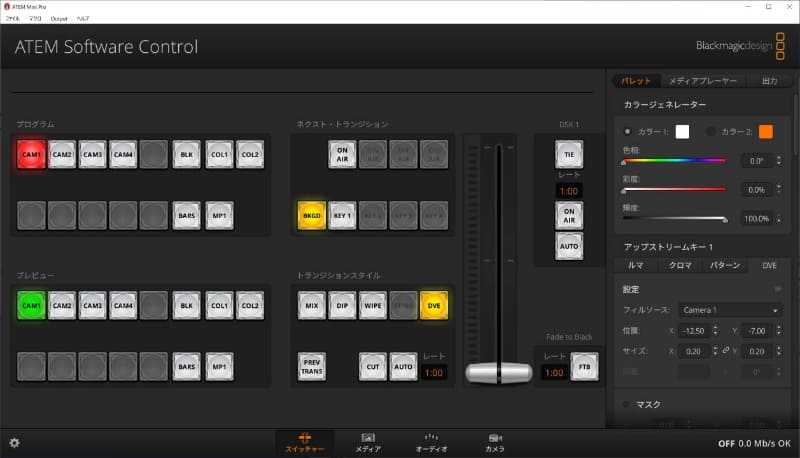Select CAM2 on the Preview row

tap(62, 305)
